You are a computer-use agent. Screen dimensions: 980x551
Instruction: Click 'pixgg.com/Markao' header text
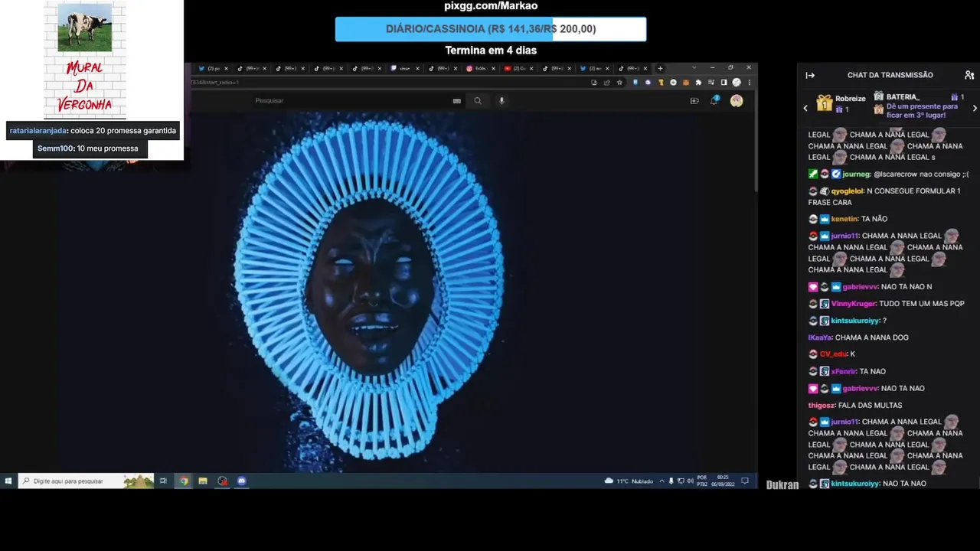point(491,6)
